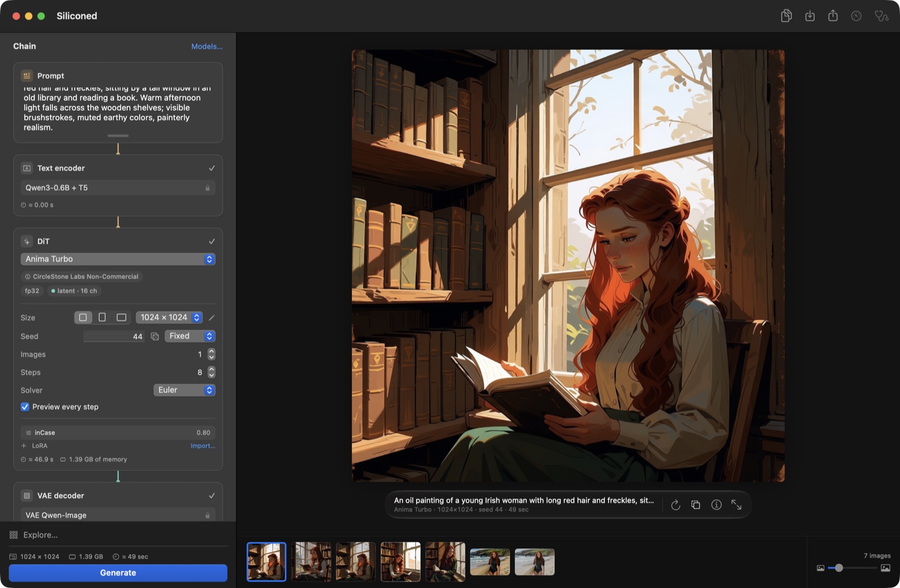Click the Prompt block icon

26,75
